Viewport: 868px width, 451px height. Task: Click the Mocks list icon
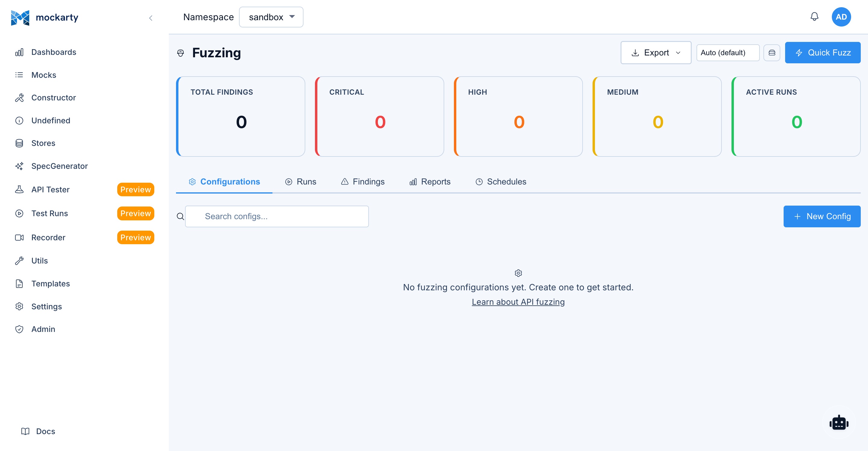coord(19,75)
